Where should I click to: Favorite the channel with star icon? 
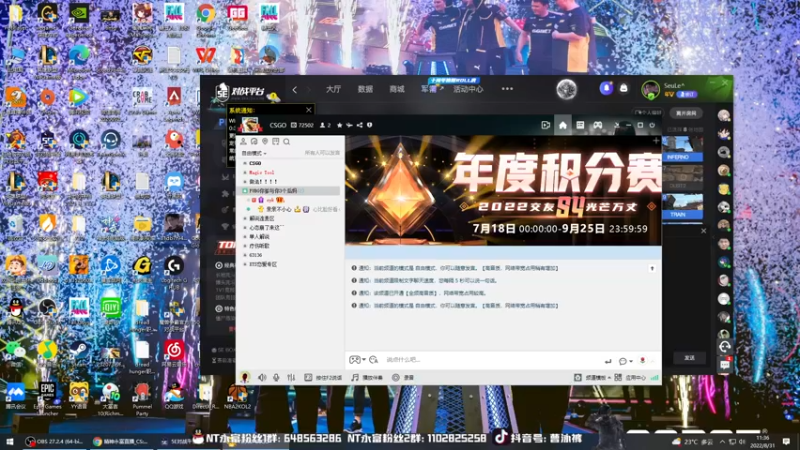tap(340, 125)
